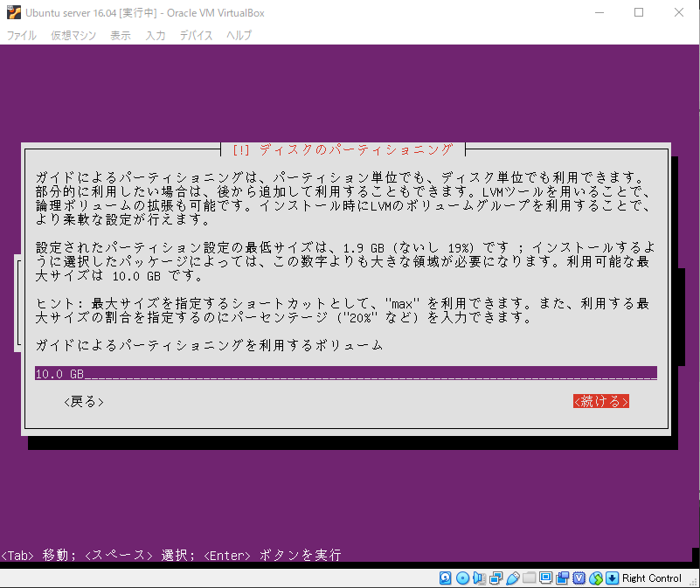
Task: Click the VT-x features status icon
Action: [x=578, y=578]
